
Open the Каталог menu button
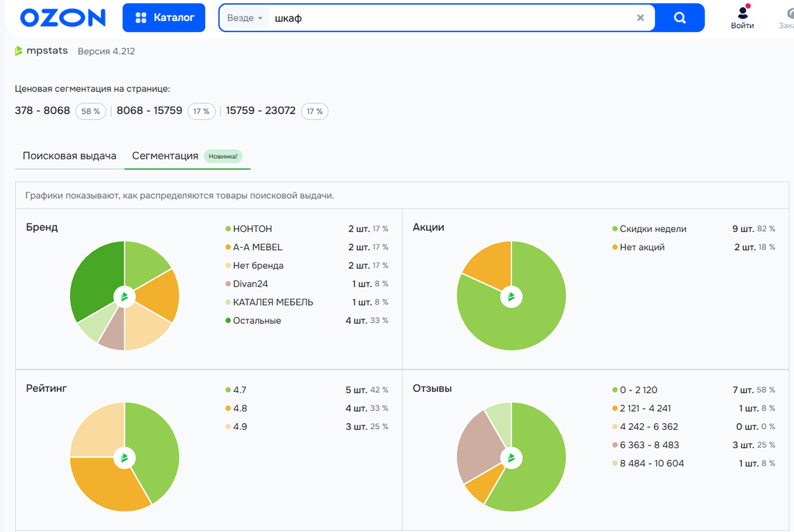point(164,18)
